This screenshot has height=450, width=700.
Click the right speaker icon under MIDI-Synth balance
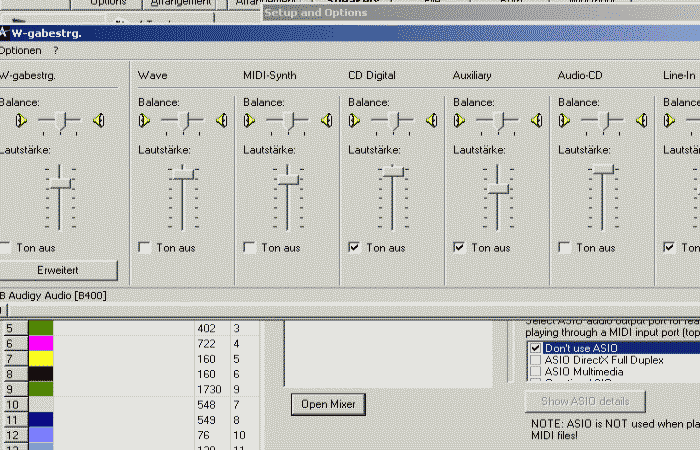326,121
